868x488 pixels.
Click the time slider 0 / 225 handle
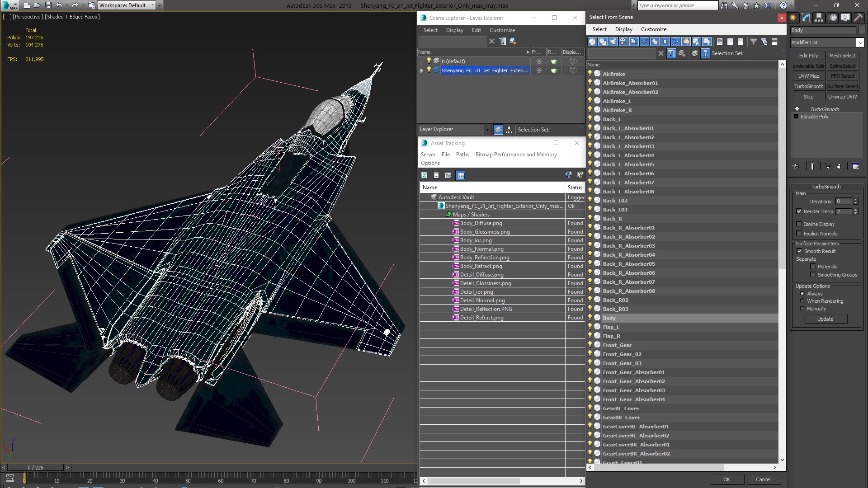point(36,468)
